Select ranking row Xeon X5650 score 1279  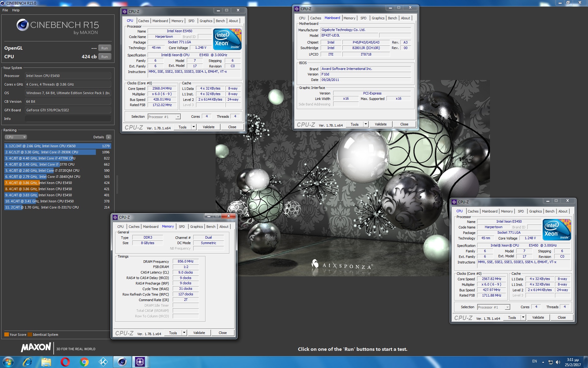[58, 146]
